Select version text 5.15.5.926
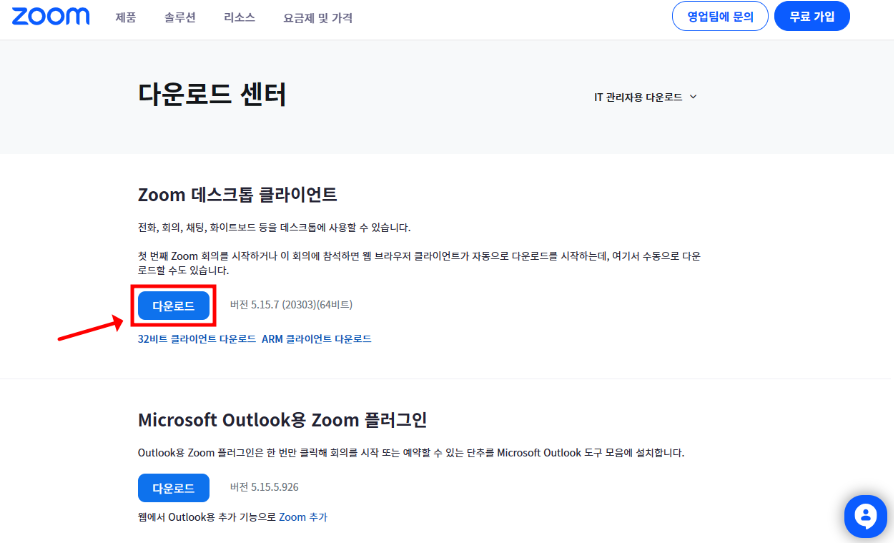The width and height of the screenshot is (894, 543). [264, 488]
